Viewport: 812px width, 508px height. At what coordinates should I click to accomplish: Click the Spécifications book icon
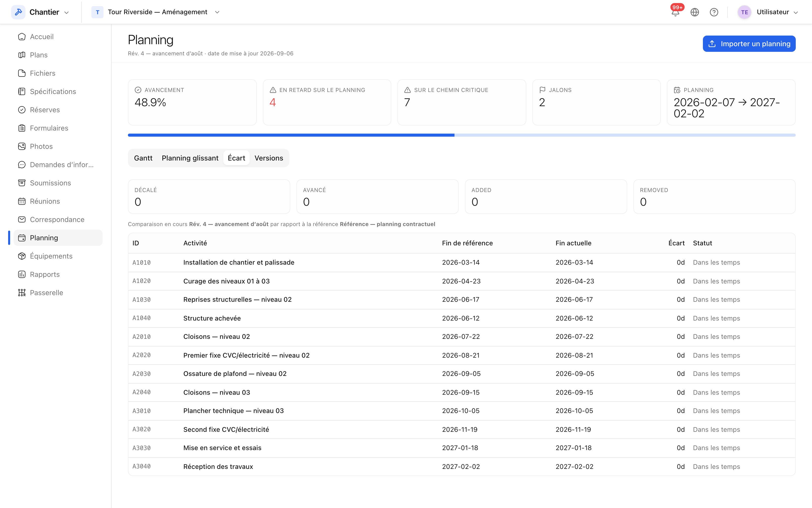point(22,91)
